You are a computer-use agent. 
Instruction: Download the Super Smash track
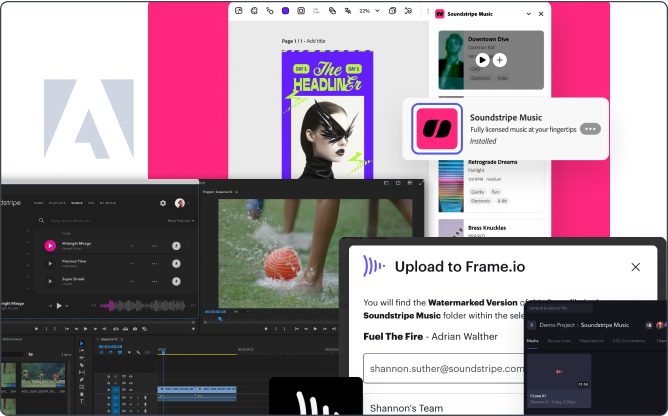pyautogui.click(x=176, y=281)
